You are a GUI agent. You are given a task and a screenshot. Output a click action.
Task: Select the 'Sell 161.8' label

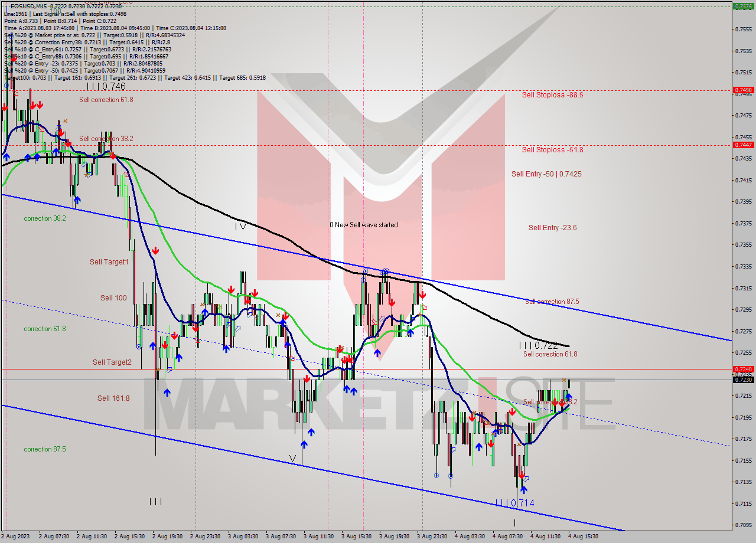point(113,398)
